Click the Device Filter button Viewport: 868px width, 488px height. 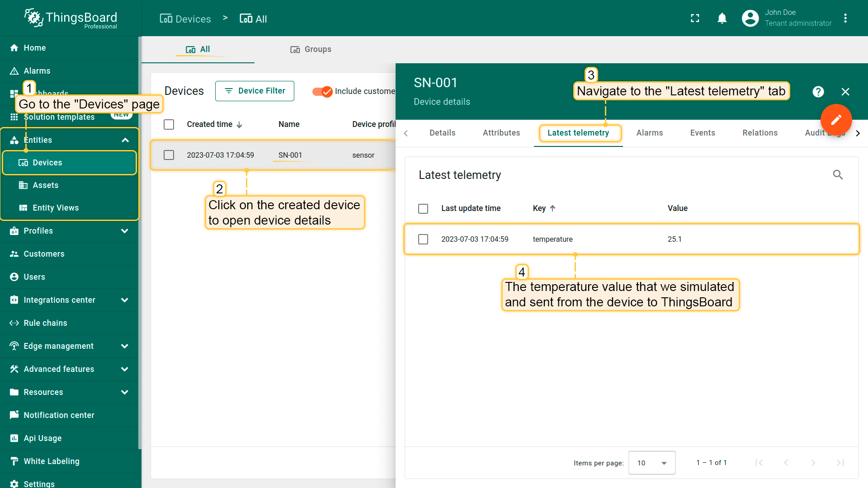pyautogui.click(x=255, y=91)
